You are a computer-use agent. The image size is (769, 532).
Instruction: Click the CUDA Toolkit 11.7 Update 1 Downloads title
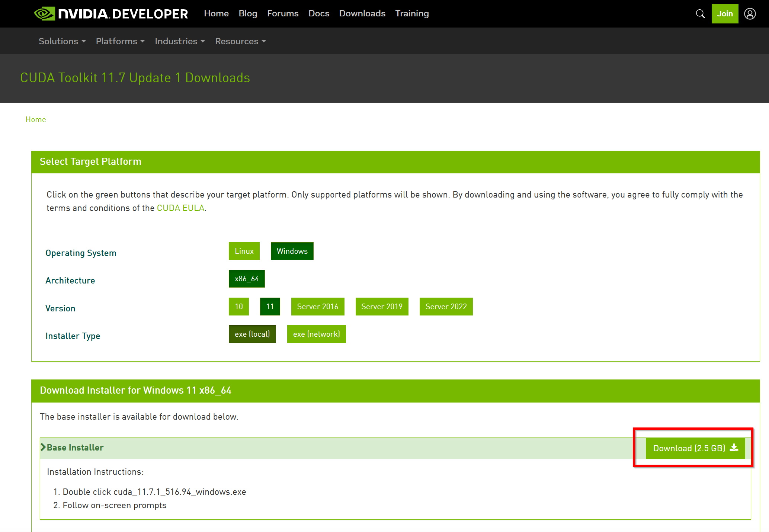point(135,78)
